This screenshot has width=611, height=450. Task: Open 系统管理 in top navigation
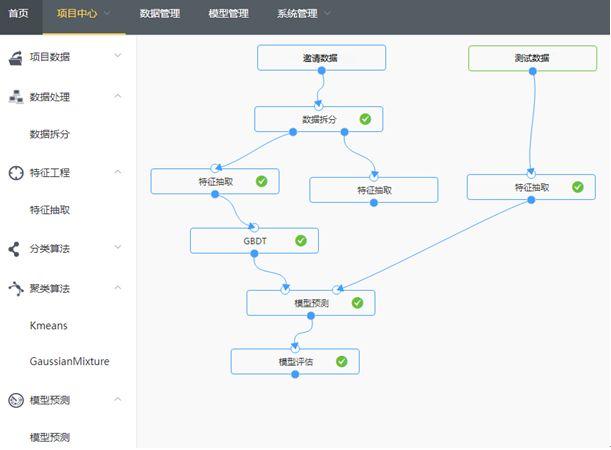(x=297, y=14)
